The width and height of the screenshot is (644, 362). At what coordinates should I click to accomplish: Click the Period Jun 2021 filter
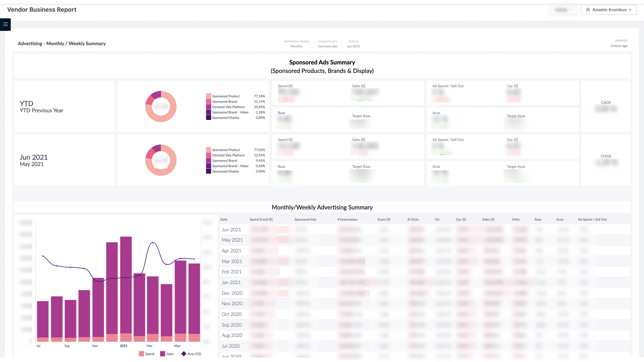click(x=353, y=46)
